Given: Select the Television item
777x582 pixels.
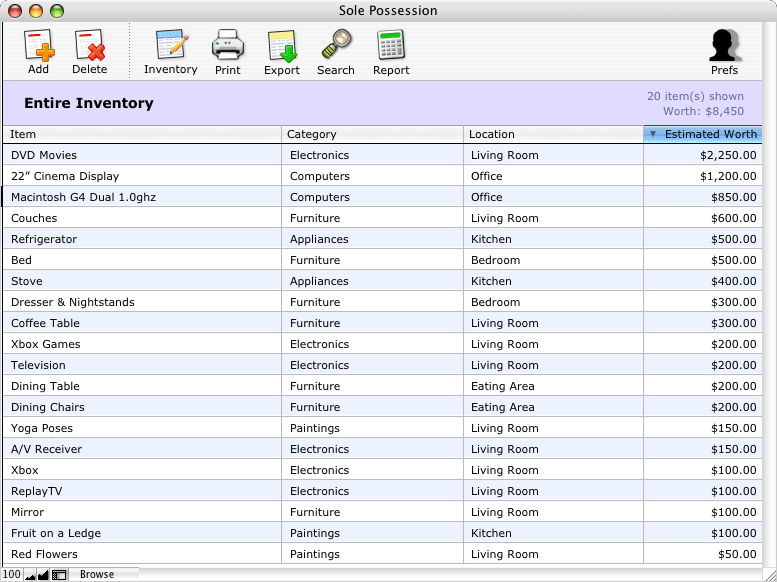Looking at the screenshot, I should coord(38,365).
